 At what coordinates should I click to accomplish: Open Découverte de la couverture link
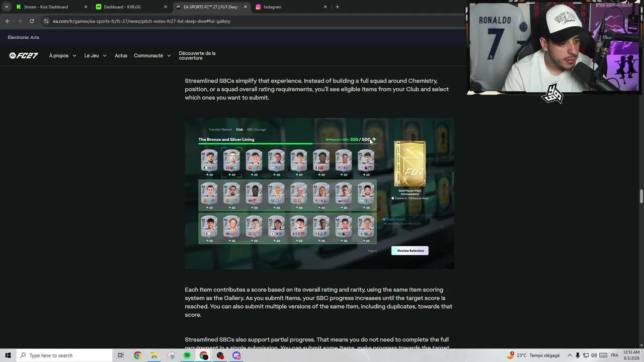click(197, 56)
